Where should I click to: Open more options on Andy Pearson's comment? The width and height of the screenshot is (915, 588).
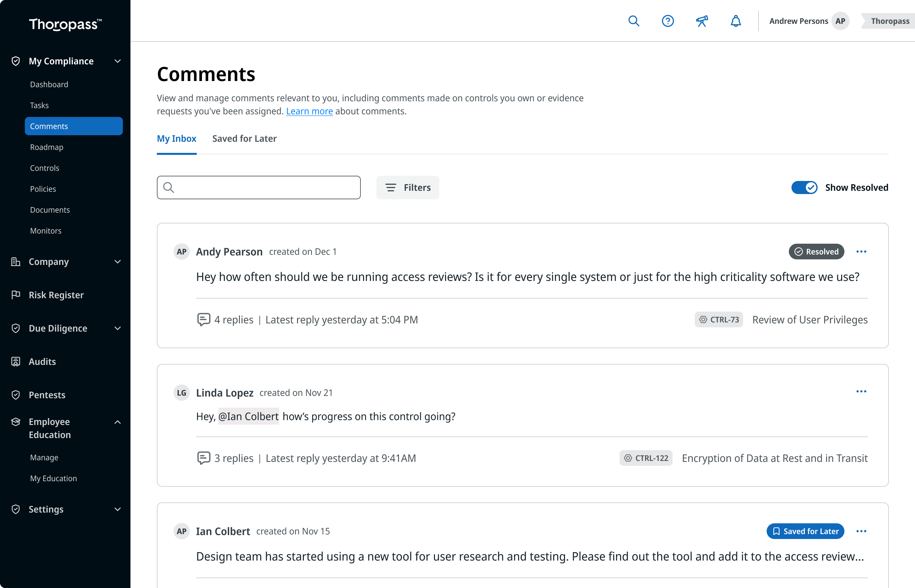[861, 252]
